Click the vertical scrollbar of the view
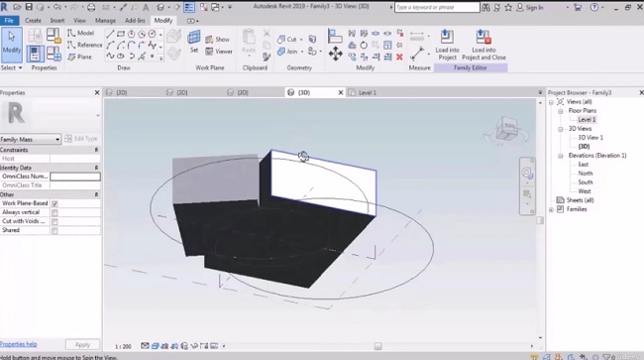 (540, 220)
